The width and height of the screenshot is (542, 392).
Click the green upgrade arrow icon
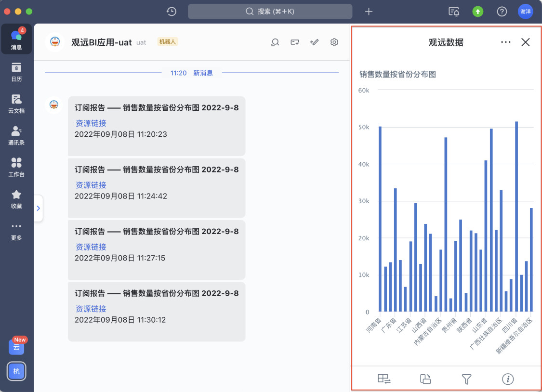(477, 12)
